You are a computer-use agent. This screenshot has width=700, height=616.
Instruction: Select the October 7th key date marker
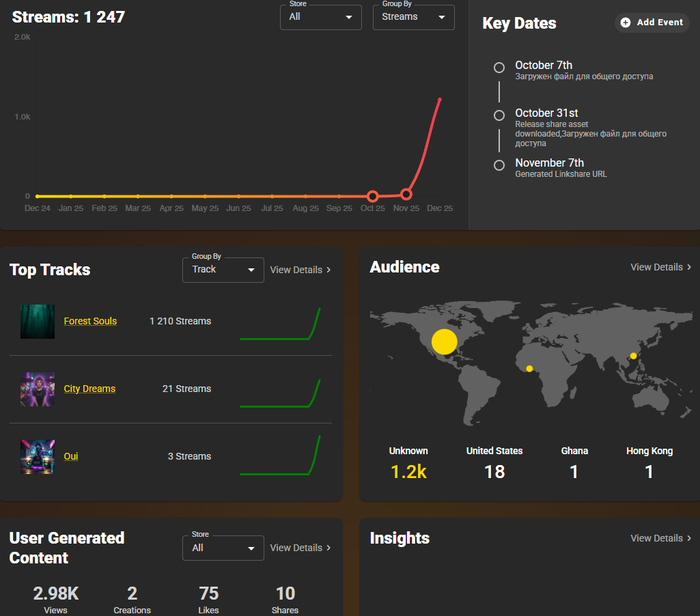coord(499,67)
